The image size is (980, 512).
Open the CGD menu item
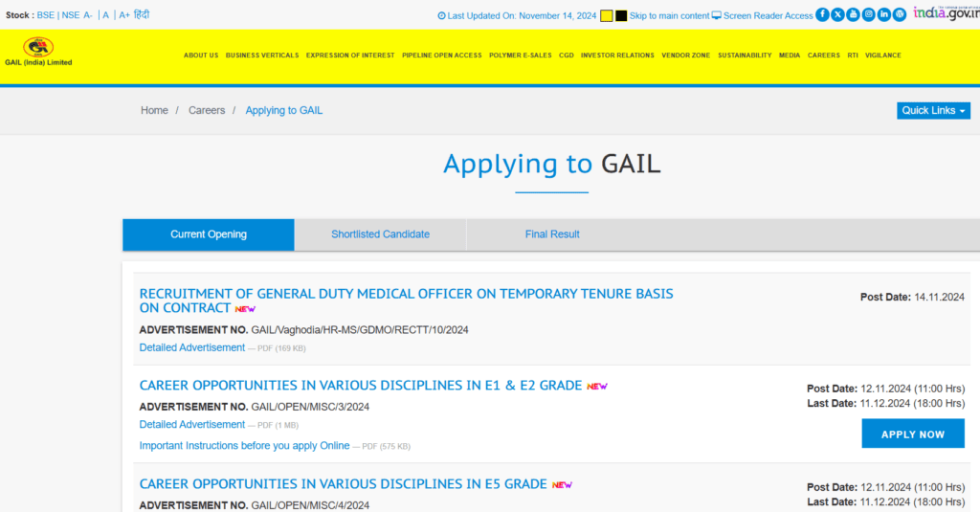tap(567, 56)
